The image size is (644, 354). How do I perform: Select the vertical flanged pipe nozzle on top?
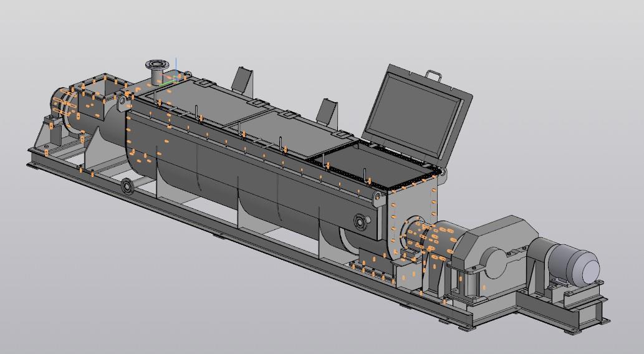tap(156, 72)
